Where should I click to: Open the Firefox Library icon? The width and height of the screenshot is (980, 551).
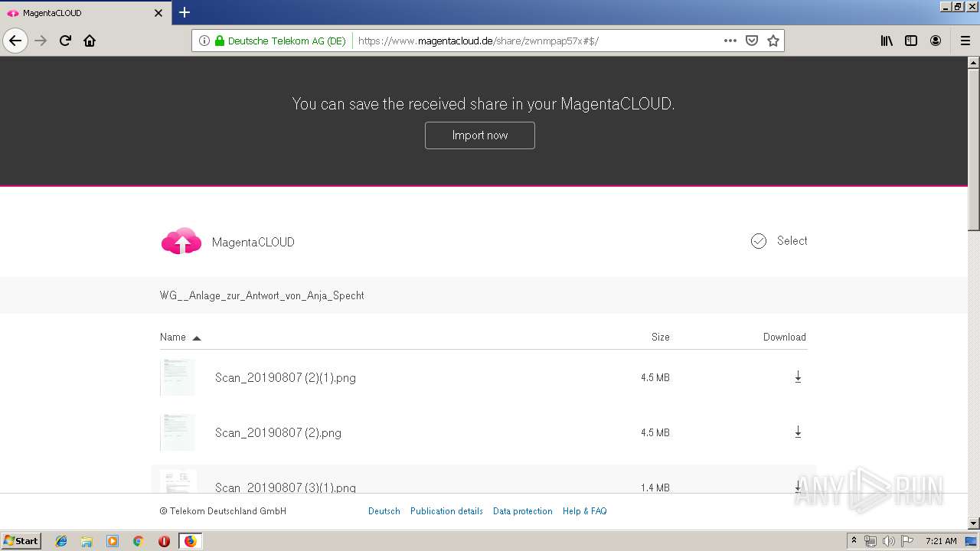[x=887, y=41]
